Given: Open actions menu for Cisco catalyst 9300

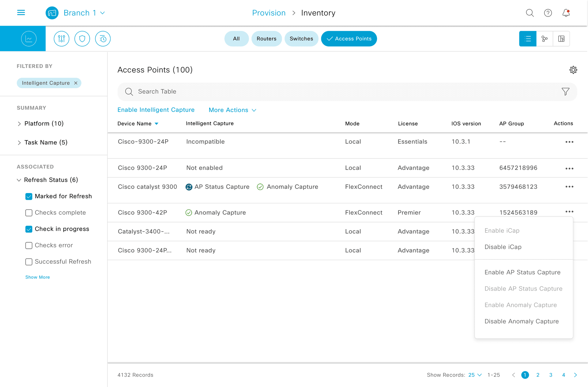Looking at the screenshot, I should coord(569,187).
